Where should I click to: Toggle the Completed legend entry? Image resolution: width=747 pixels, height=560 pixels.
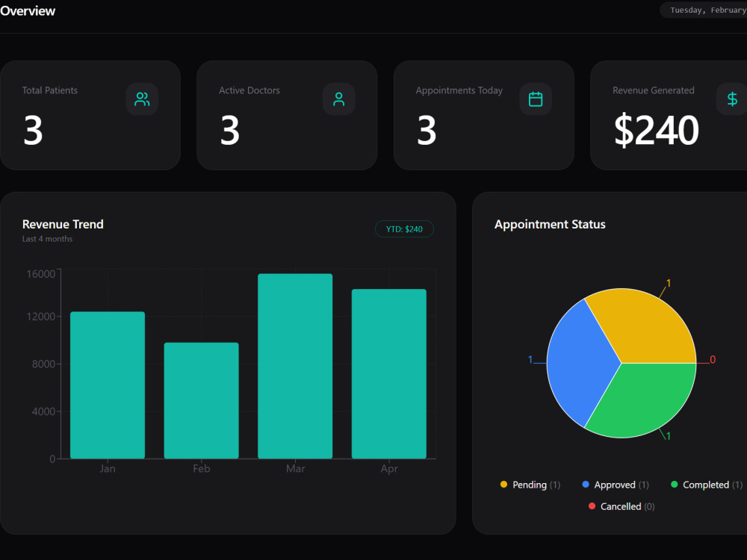[x=707, y=485]
